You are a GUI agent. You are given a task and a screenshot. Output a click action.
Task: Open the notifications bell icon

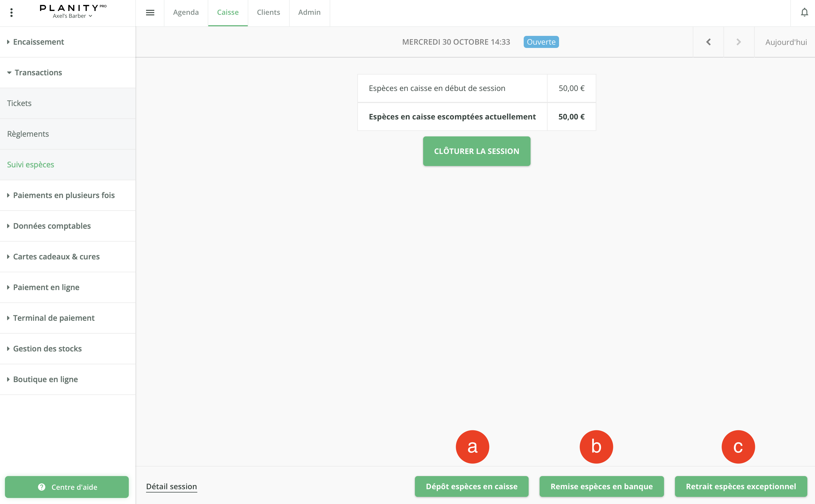coord(804,13)
